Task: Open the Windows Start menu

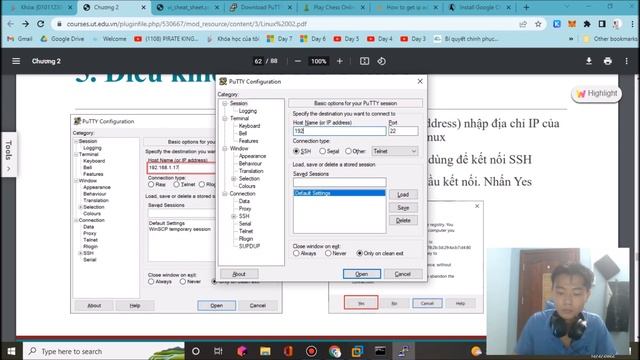Action: pyautogui.click(x=11, y=351)
